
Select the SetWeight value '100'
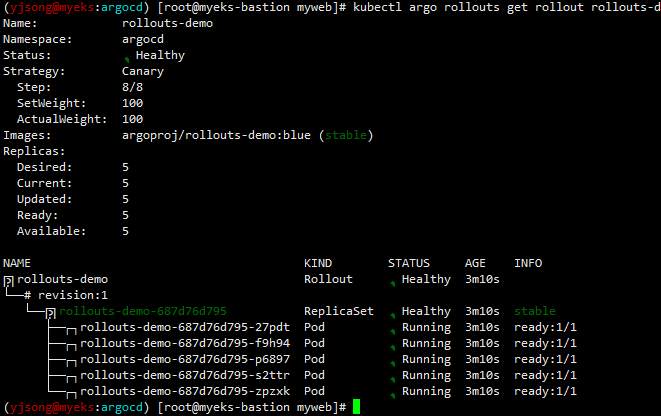point(132,103)
